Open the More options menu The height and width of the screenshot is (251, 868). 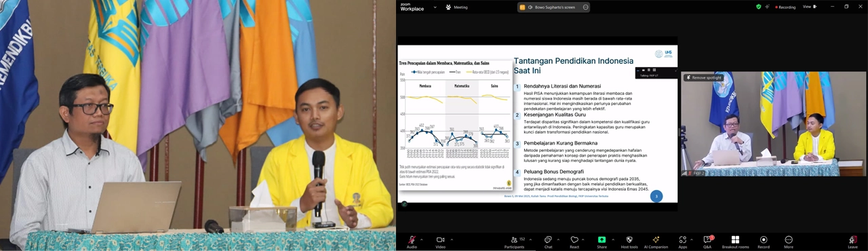[x=789, y=239]
